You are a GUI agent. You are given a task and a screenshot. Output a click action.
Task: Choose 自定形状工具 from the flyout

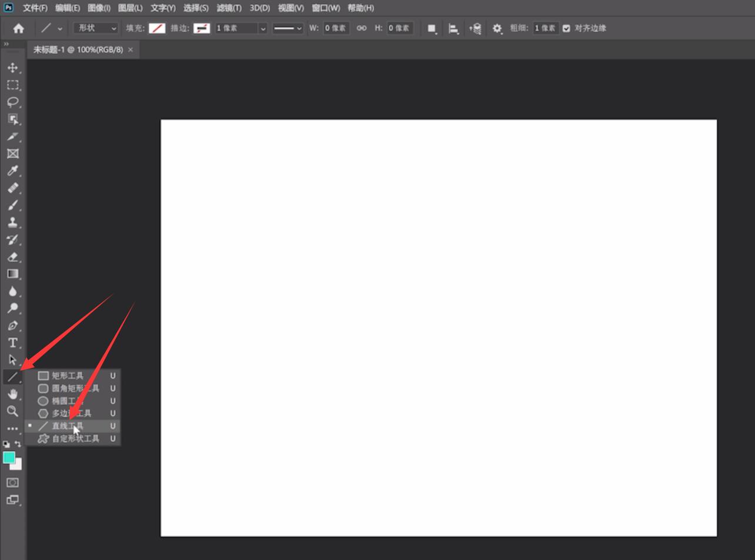pos(73,438)
